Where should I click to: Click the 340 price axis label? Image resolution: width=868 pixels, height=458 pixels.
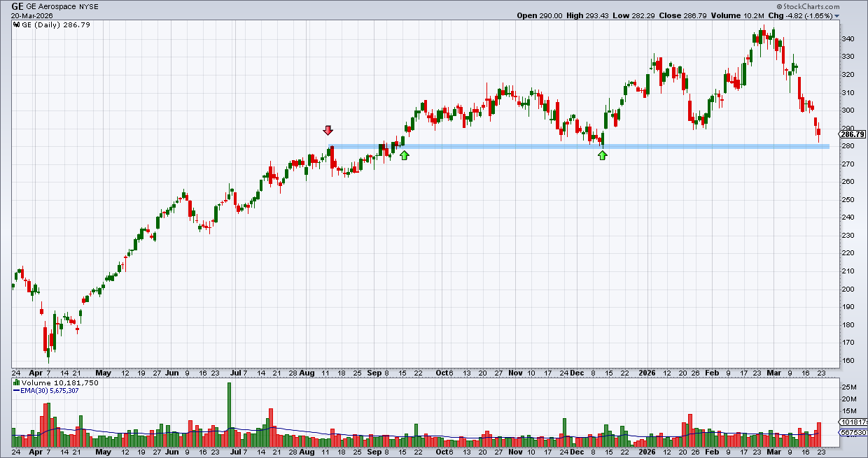(x=848, y=38)
